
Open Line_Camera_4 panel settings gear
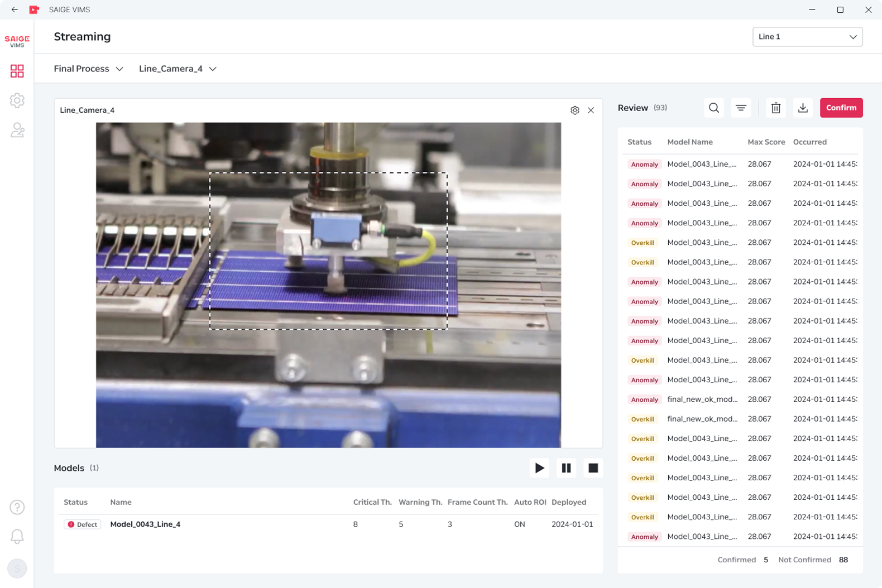pyautogui.click(x=575, y=110)
